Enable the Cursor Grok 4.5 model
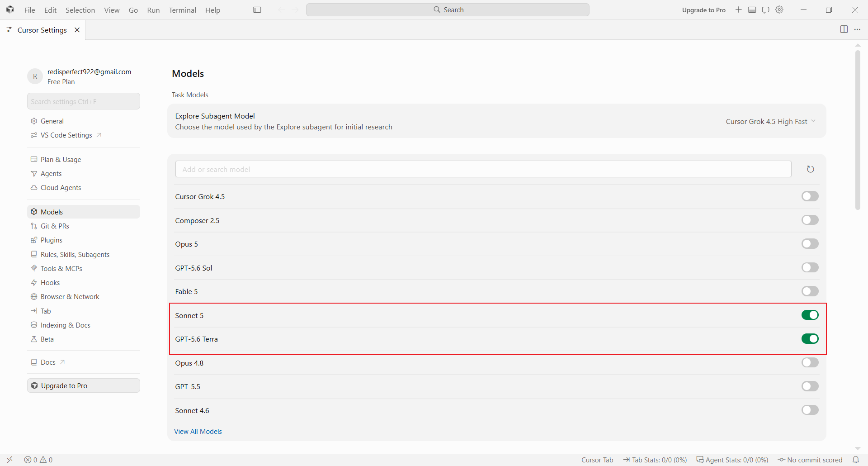The width and height of the screenshot is (868, 466). (810, 196)
